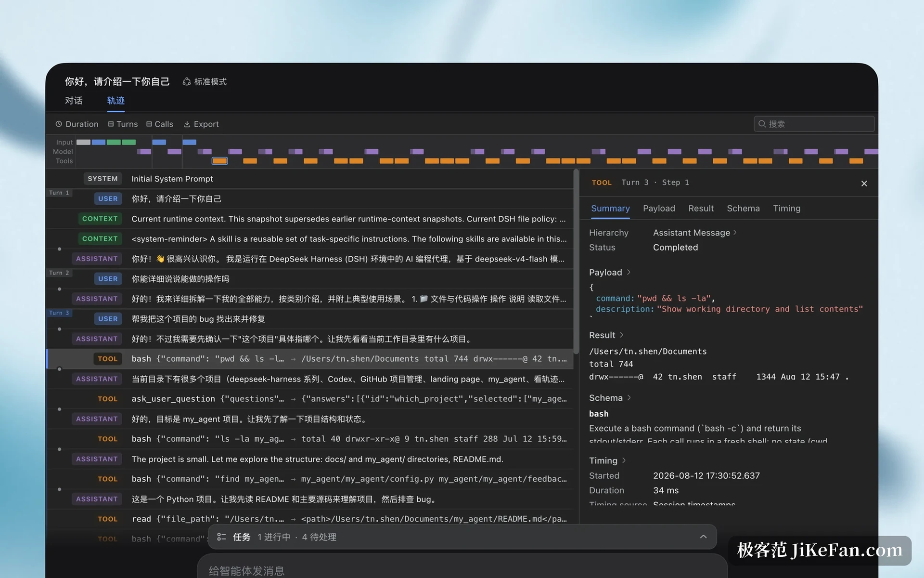Select the Summary tab
Screen dimensions: 924x578
[x=610, y=209]
